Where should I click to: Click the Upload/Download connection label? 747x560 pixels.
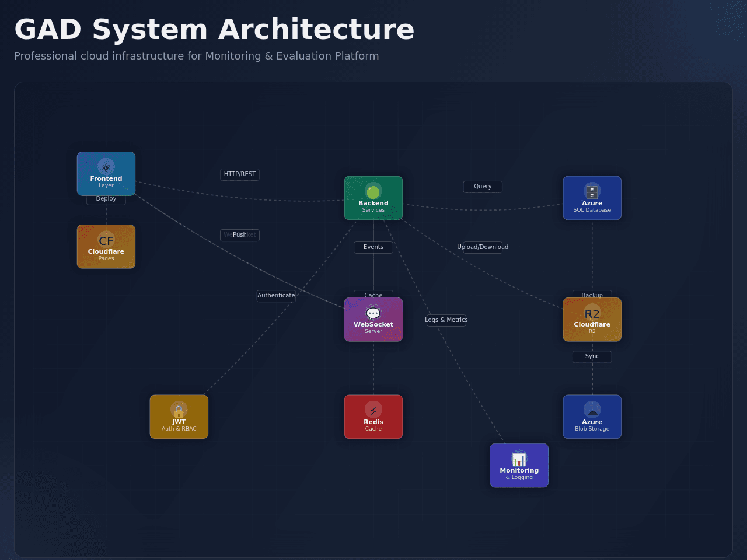483,247
